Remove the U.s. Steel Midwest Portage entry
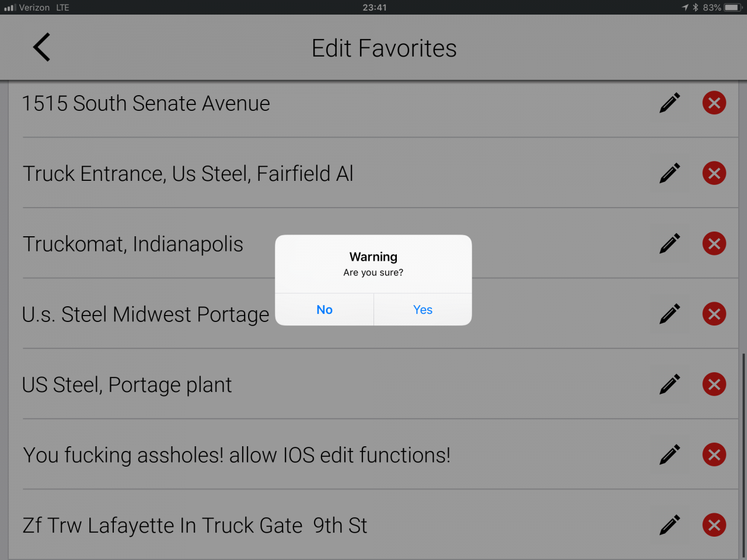 714,314
